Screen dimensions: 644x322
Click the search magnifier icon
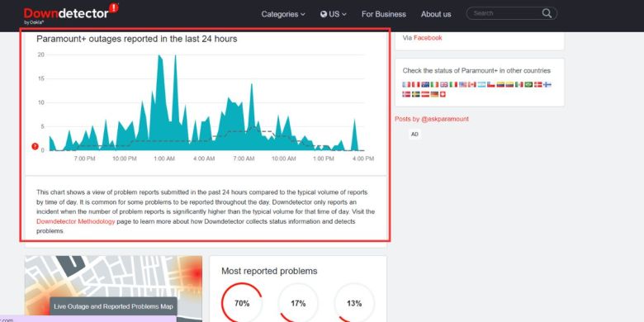[547, 13]
